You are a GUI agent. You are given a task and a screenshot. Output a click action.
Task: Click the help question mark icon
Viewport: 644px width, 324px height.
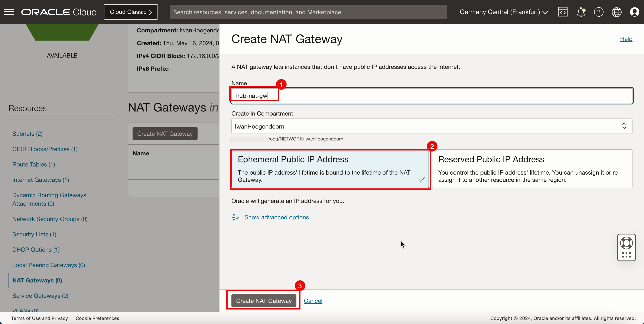pyautogui.click(x=598, y=12)
